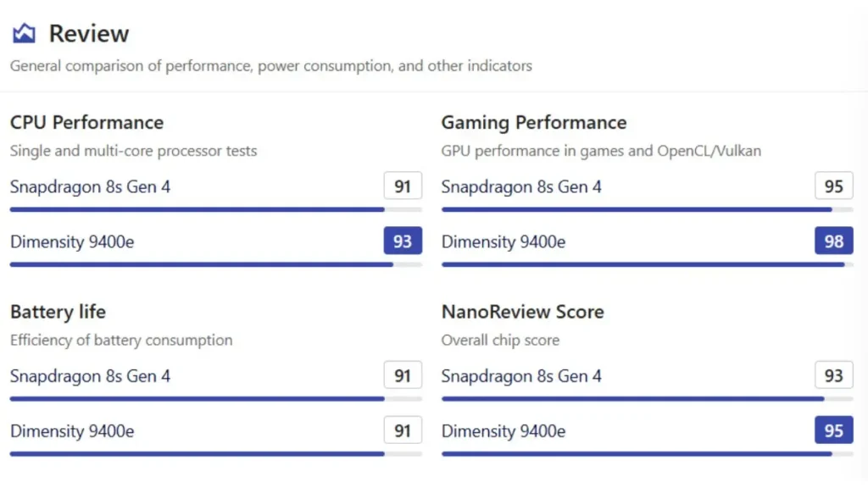Click the NanoReview score badge showing 95
This screenshot has width=868, height=488.
click(834, 430)
